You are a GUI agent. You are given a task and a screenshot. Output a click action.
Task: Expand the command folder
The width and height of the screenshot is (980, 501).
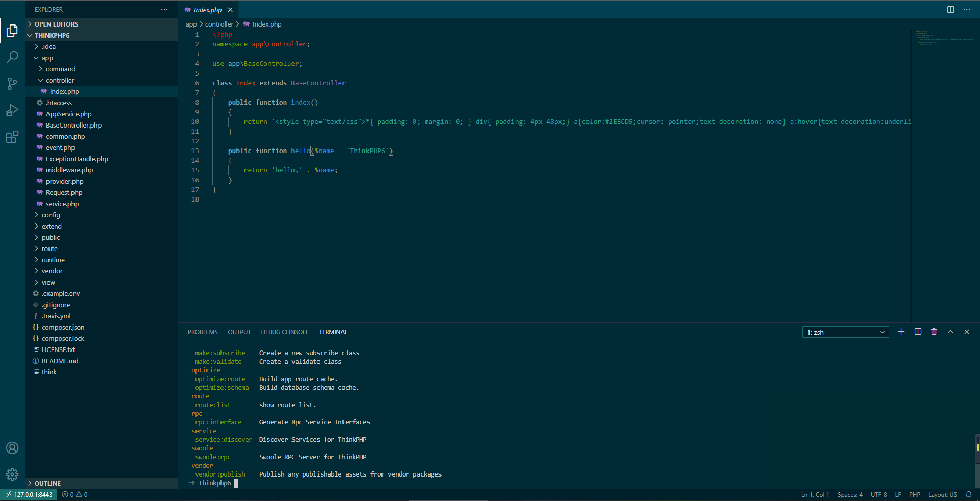tap(101, 69)
